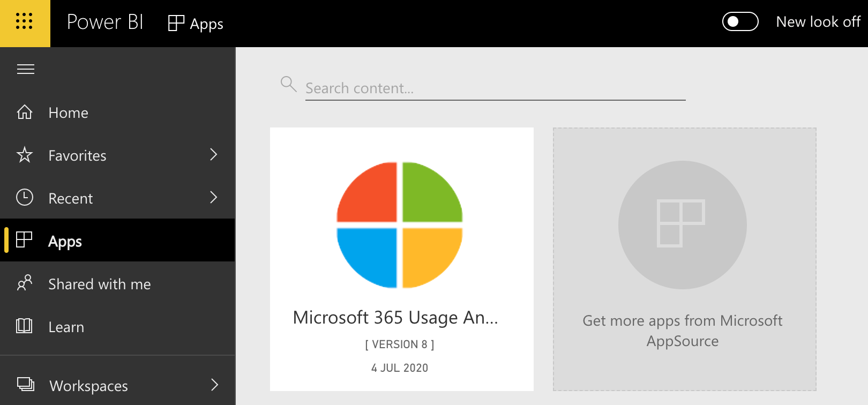Click the New look off label

coord(818,22)
